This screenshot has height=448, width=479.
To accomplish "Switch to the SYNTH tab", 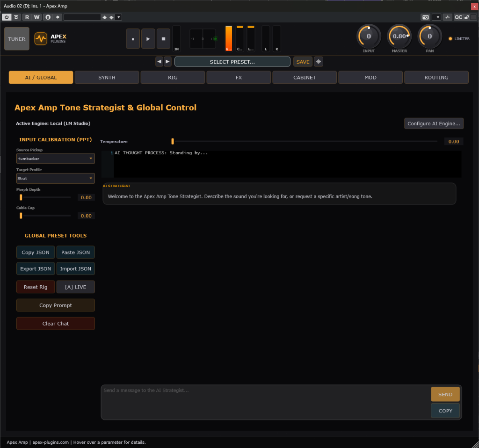I will 107,77.
